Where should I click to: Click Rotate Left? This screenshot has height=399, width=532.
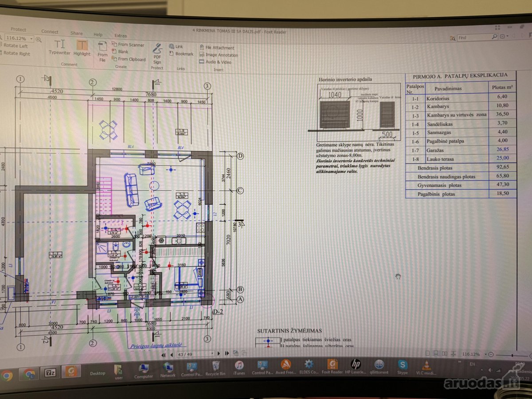(15, 46)
